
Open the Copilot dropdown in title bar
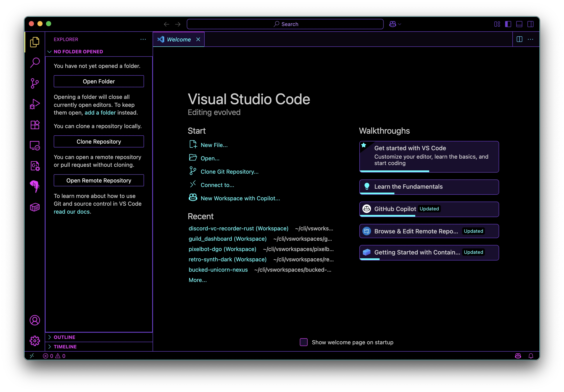399,24
